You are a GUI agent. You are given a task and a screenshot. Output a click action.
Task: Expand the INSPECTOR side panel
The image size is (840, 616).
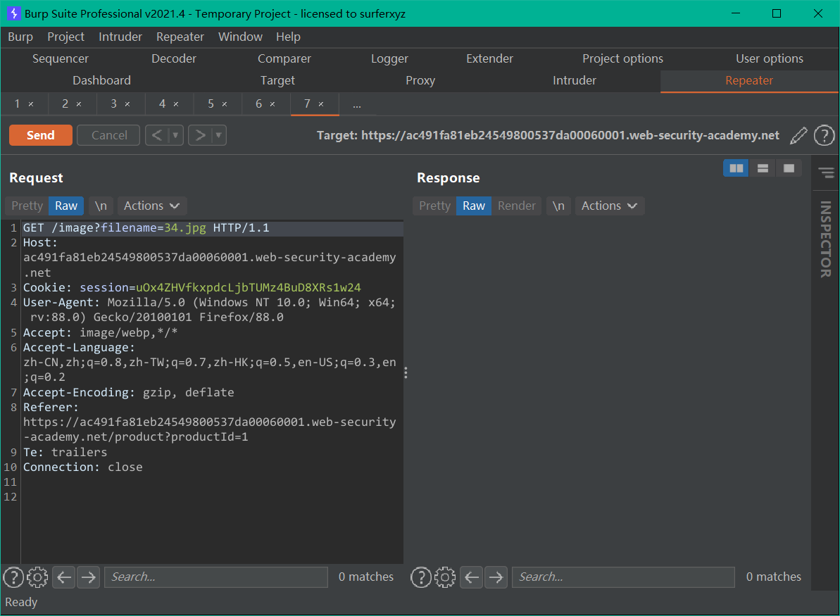(x=825, y=239)
